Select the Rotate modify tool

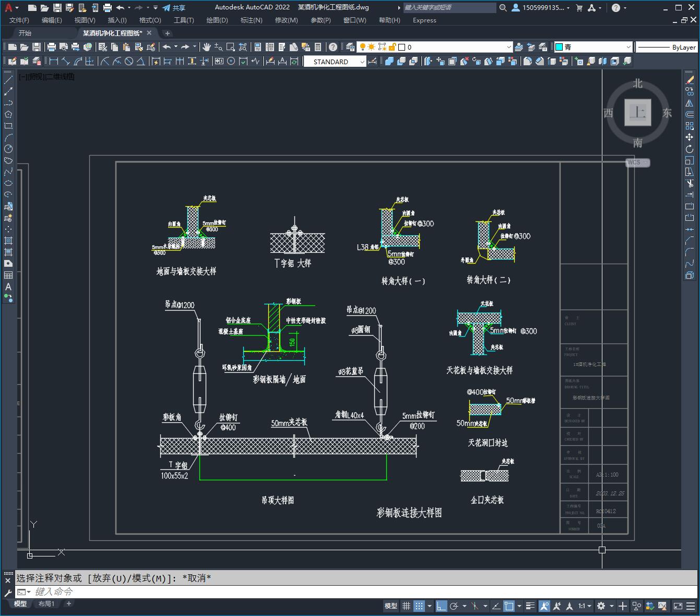690,149
